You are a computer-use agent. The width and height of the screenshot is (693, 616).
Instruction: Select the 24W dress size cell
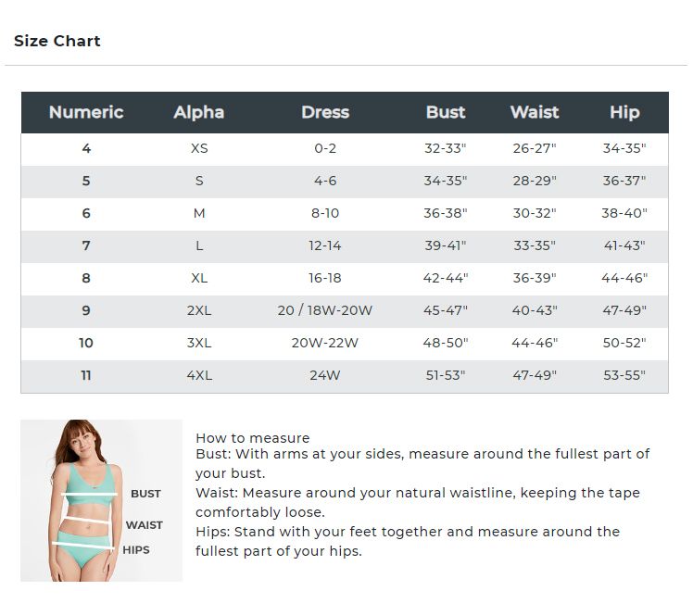click(x=325, y=375)
